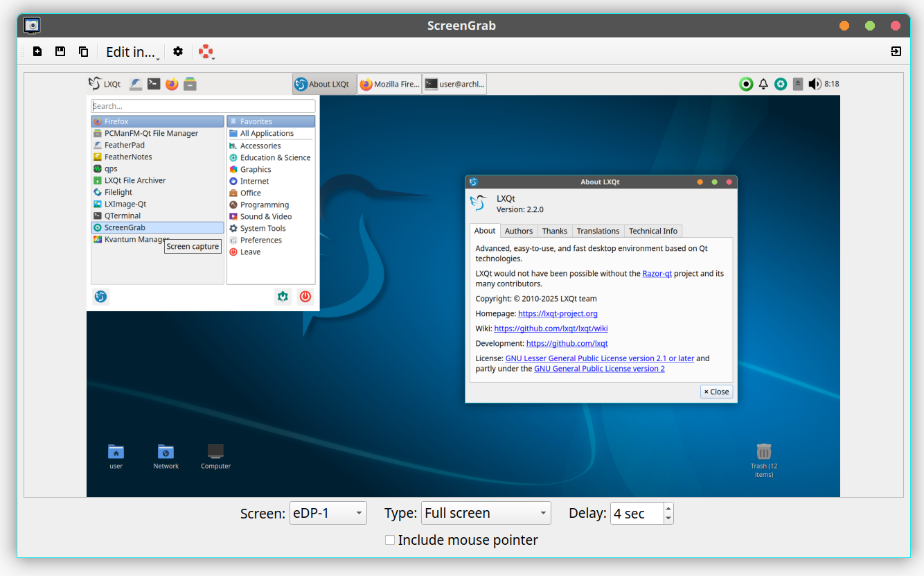924x576 pixels.
Task: Open the Razor-qt link
Action: [657, 273]
